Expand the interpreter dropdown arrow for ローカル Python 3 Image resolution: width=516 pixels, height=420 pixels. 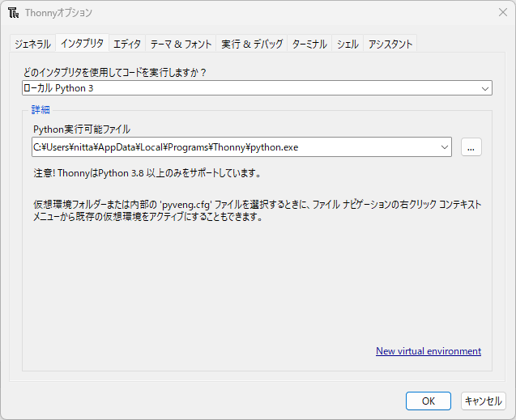[485, 88]
